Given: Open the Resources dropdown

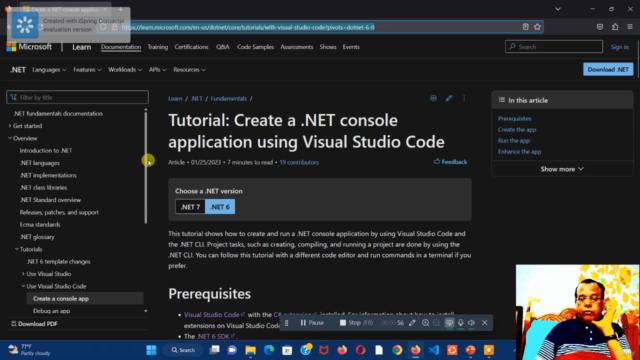Looking at the screenshot, I should (189, 70).
